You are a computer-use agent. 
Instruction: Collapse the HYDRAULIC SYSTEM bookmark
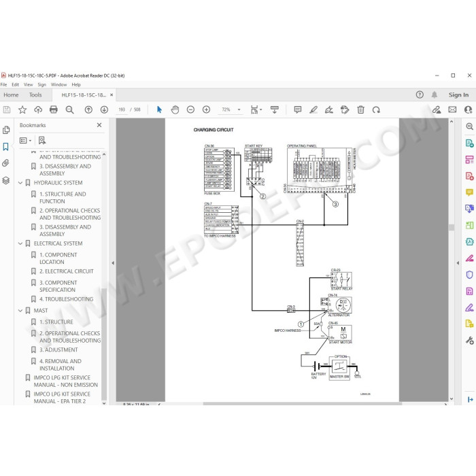coord(20,183)
